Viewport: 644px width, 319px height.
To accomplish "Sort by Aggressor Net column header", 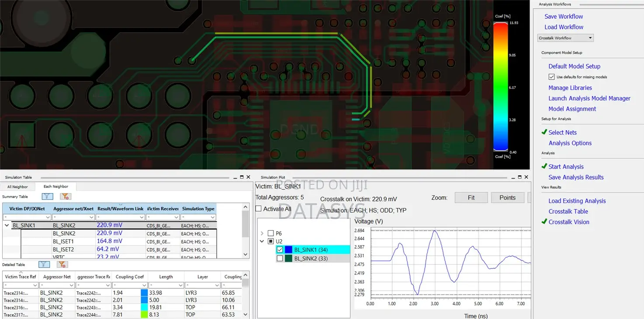I will (57, 277).
